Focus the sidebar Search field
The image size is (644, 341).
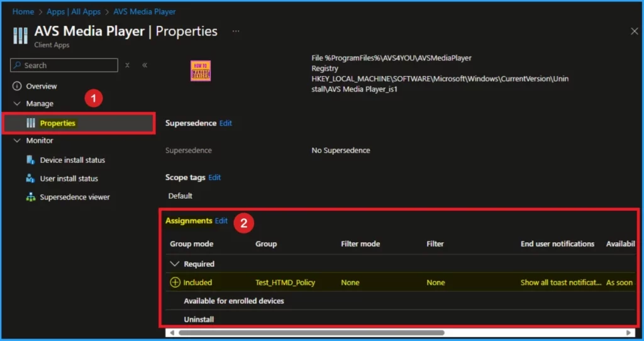[64, 65]
